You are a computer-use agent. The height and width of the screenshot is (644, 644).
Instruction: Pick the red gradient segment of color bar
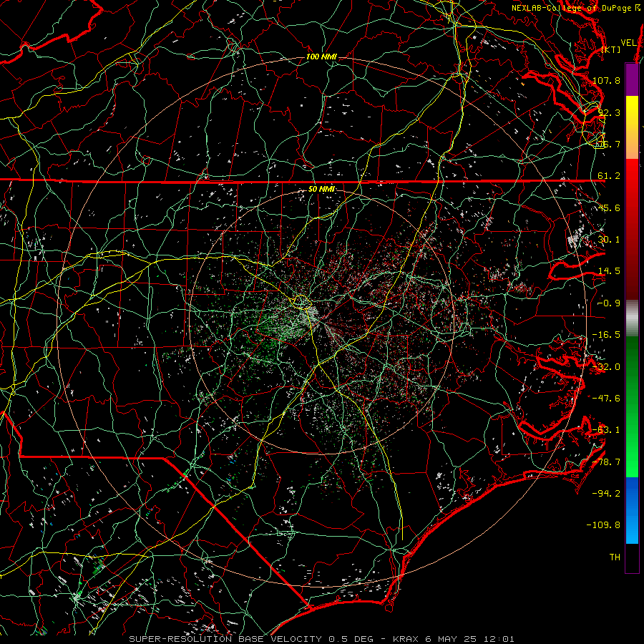(632, 229)
